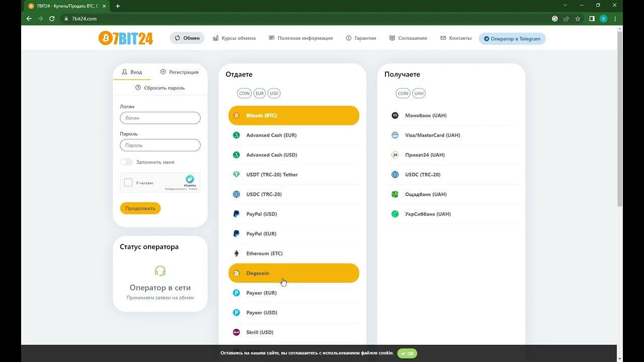Open the Оператор в Telegram button
This screenshot has height=362, width=644.
(512, 39)
